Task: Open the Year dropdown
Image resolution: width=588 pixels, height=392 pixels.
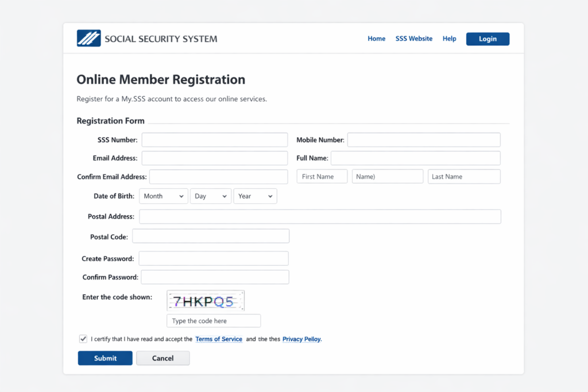Action: pos(255,196)
